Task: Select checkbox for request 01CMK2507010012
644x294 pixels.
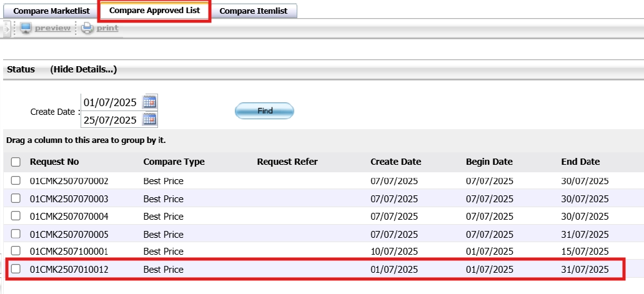Action: coord(16,269)
